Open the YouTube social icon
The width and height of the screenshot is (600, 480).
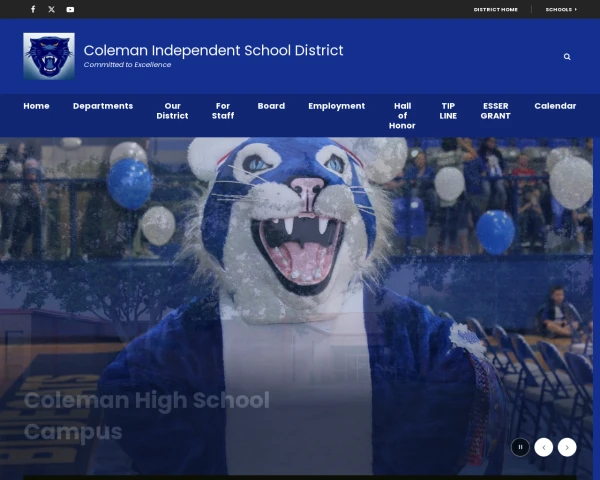point(70,9)
